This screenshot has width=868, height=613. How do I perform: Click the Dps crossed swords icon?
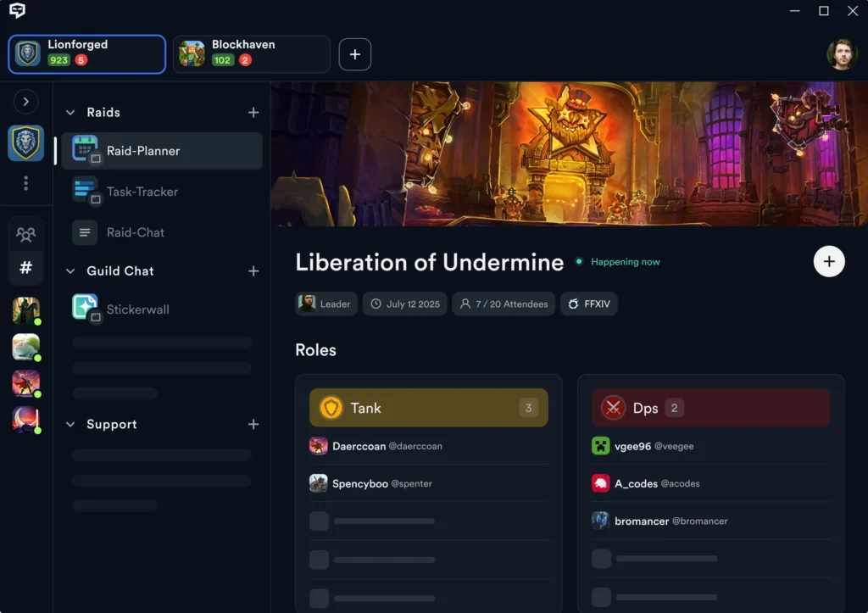[614, 408]
